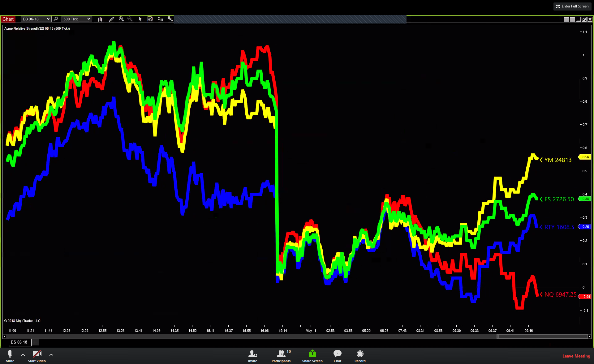This screenshot has width=594, height=364.
Task: Click the zoom out magnifier
Action: (130, 19)
